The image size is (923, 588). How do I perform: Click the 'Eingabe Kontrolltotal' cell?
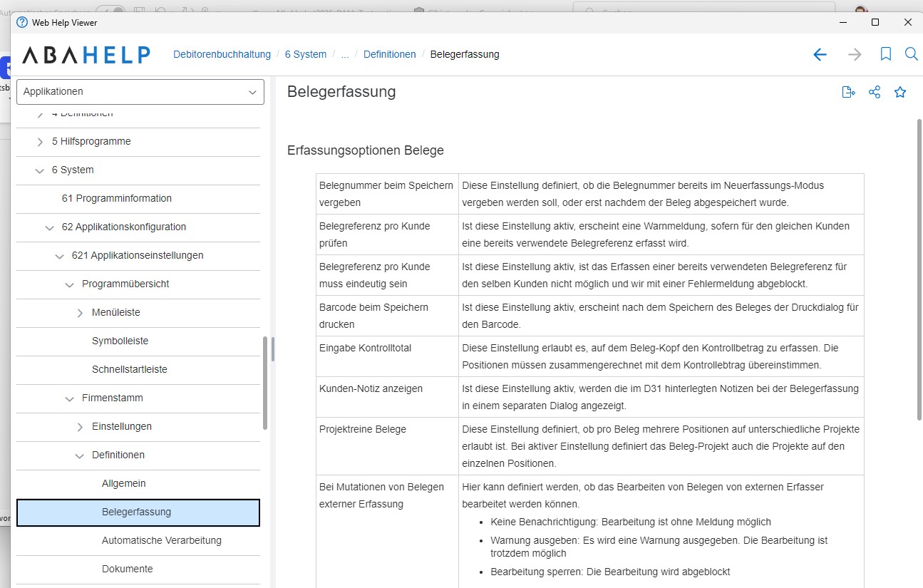click(x=387, y=356)
